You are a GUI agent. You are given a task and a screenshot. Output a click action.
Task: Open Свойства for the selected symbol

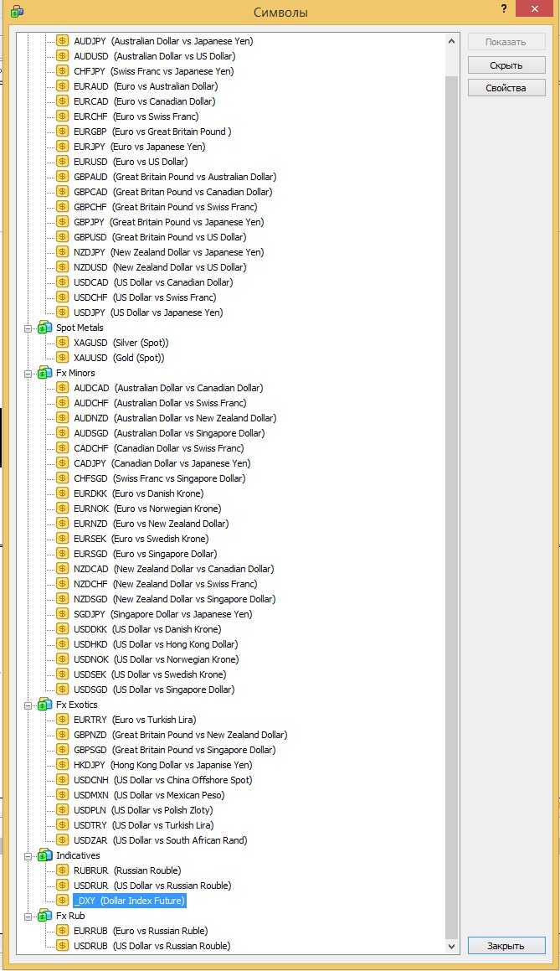coord(506,88)
